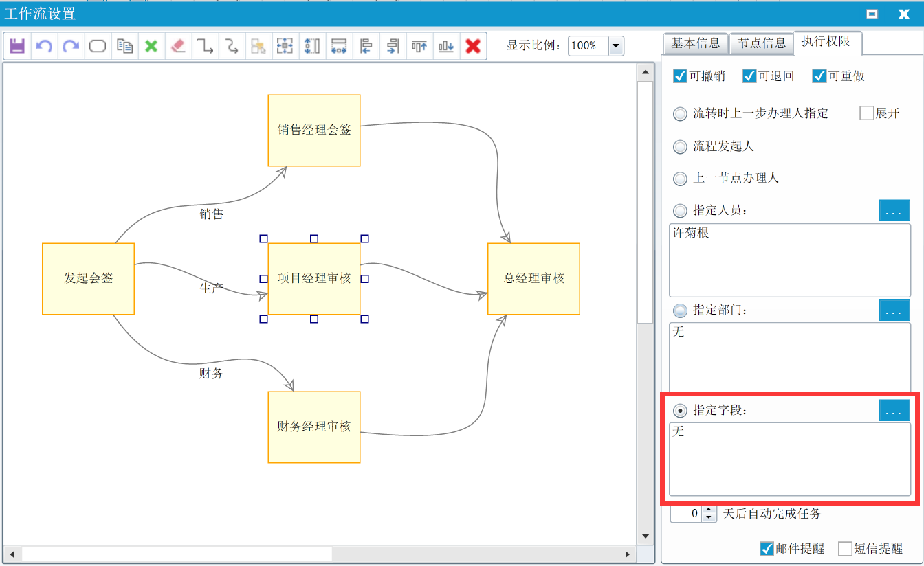Click the 指定部门 text box
The height and width of the screenshot is (566, 924).
click(790, 357)
